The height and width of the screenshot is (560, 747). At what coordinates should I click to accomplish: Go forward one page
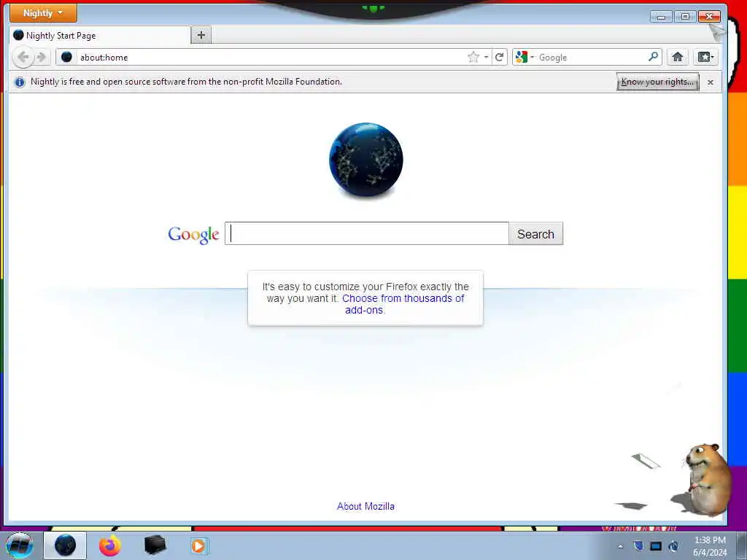coord(42,57)
